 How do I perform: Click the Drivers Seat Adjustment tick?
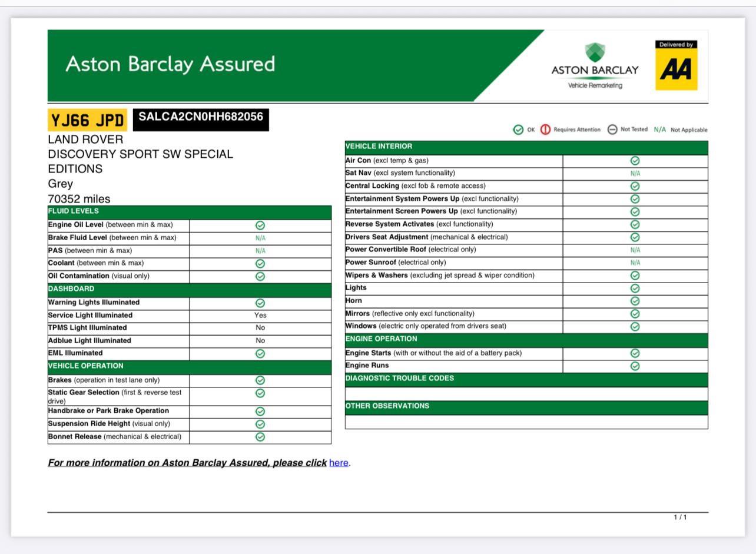[635, 237]
